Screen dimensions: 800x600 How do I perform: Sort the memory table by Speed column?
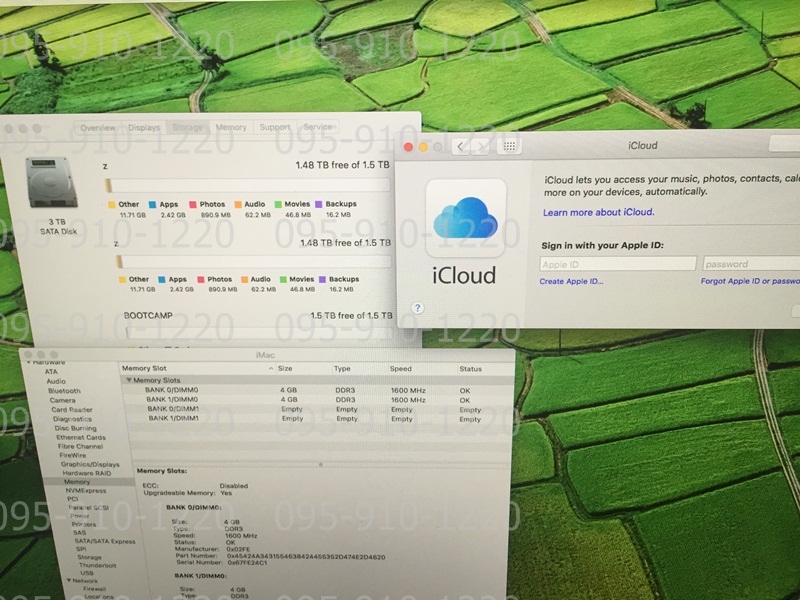click(x=401, y=368)
